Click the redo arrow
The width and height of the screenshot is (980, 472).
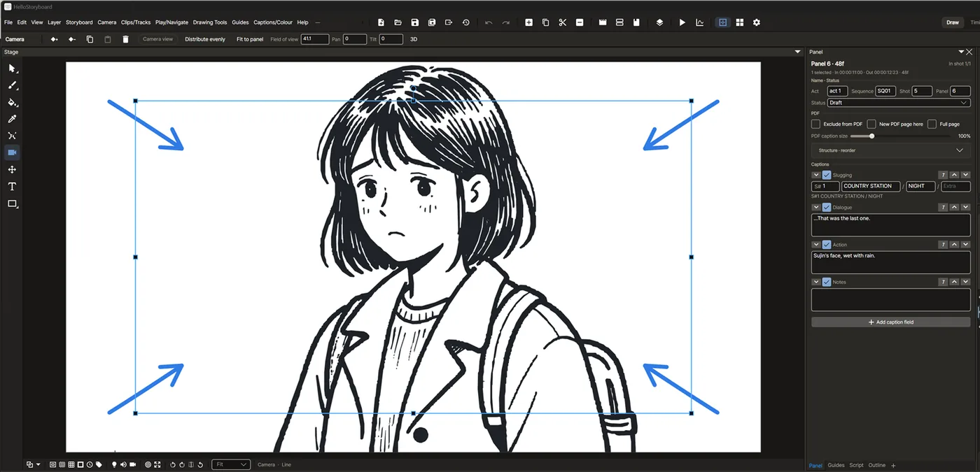tap(505, 22)
